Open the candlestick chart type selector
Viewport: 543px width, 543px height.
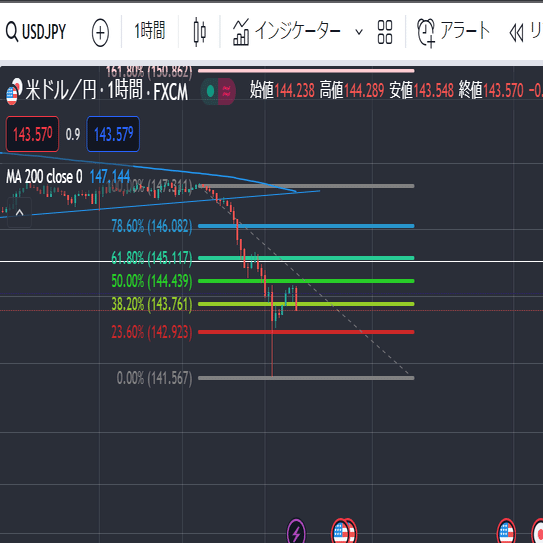click(x=199, y=32)
